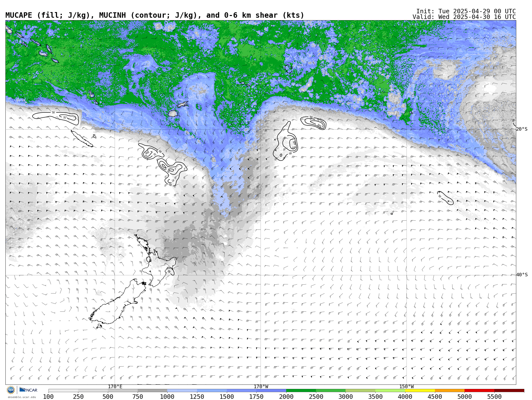Click the 20°S latitude label
The width and height of the screenshot is (532, 400).
[522, 129]
